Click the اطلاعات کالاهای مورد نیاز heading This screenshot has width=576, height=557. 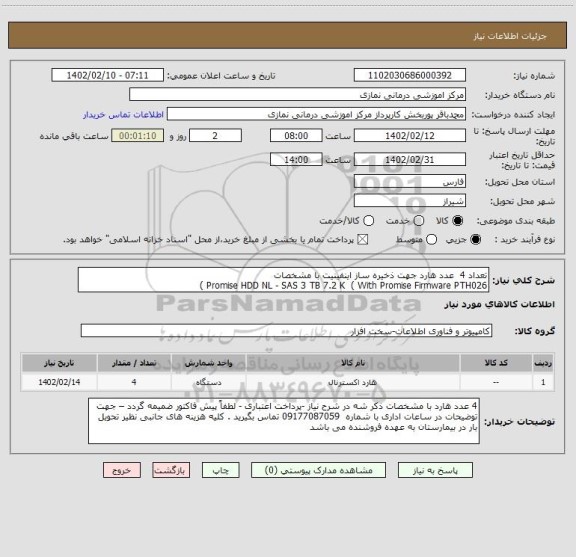coord(500,305)
